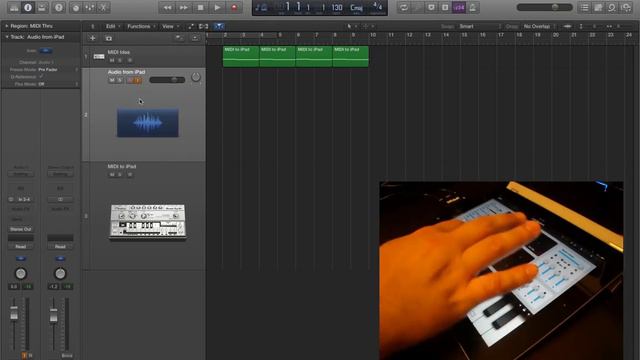Open the Stereo Out output slot
Screen dimensions: 640x360
pos(21,229)
